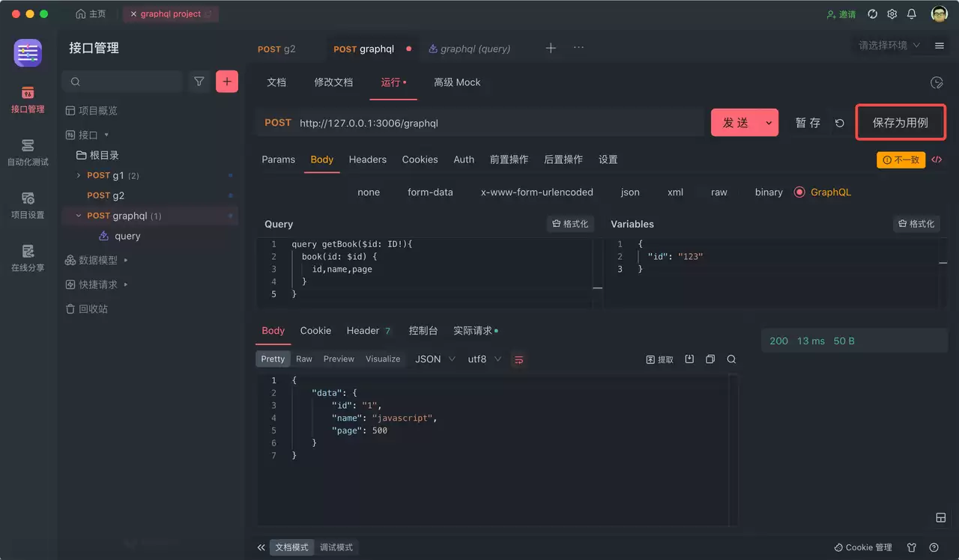Click the 不一致 warning badge
The width and height of the screenshot is (959, 560).
click(901, 159)
